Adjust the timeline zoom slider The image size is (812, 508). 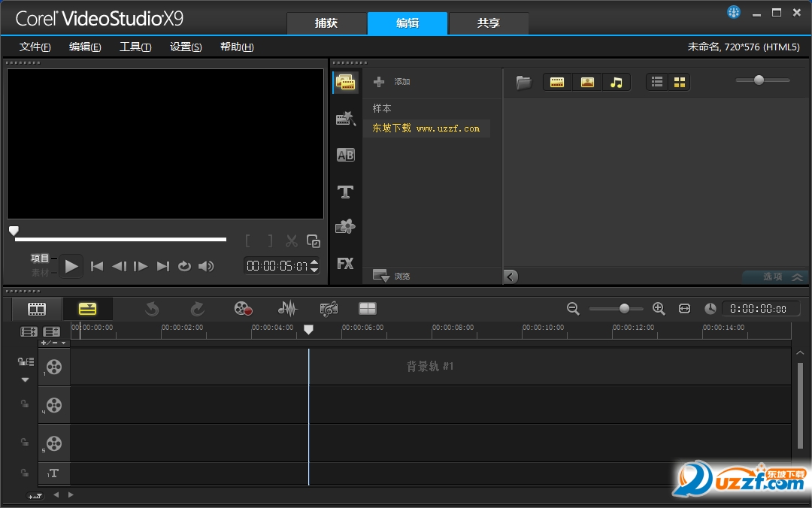coord(625,309)
